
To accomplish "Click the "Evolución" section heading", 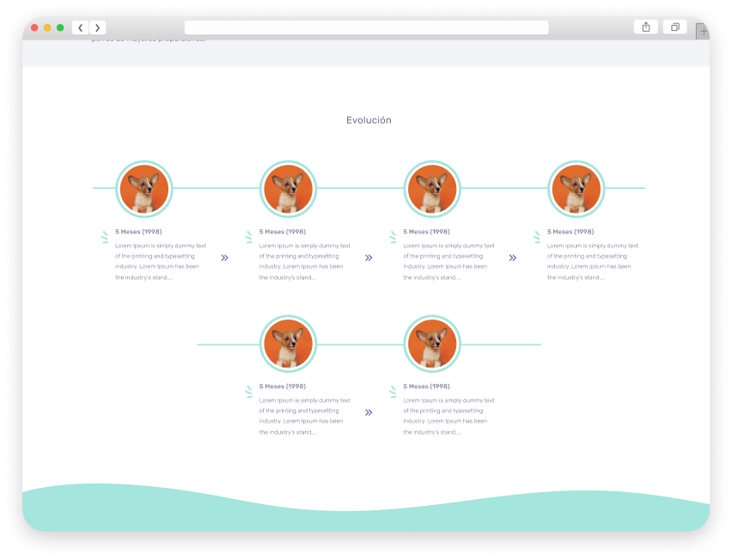I will 369,120.
